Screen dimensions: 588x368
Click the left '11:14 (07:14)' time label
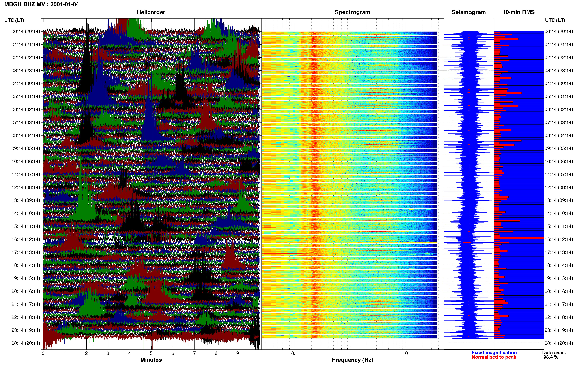coord(26,174)
